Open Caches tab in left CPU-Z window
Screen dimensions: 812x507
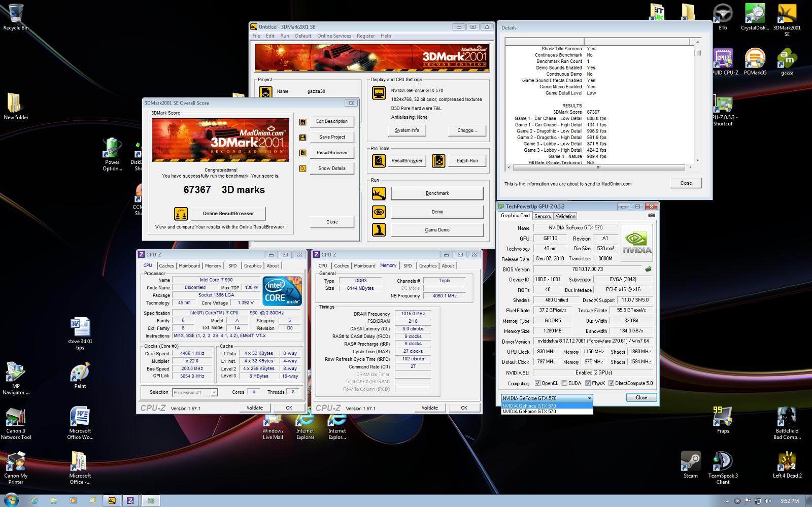tap(166, 266)
